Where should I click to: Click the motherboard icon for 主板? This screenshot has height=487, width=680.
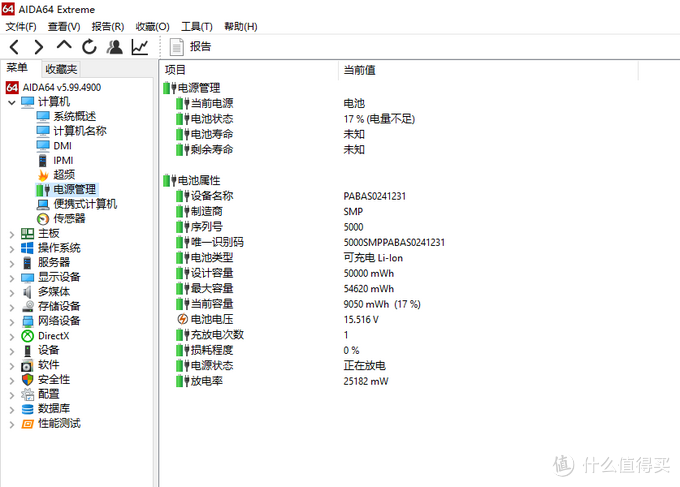coord(27,234)
